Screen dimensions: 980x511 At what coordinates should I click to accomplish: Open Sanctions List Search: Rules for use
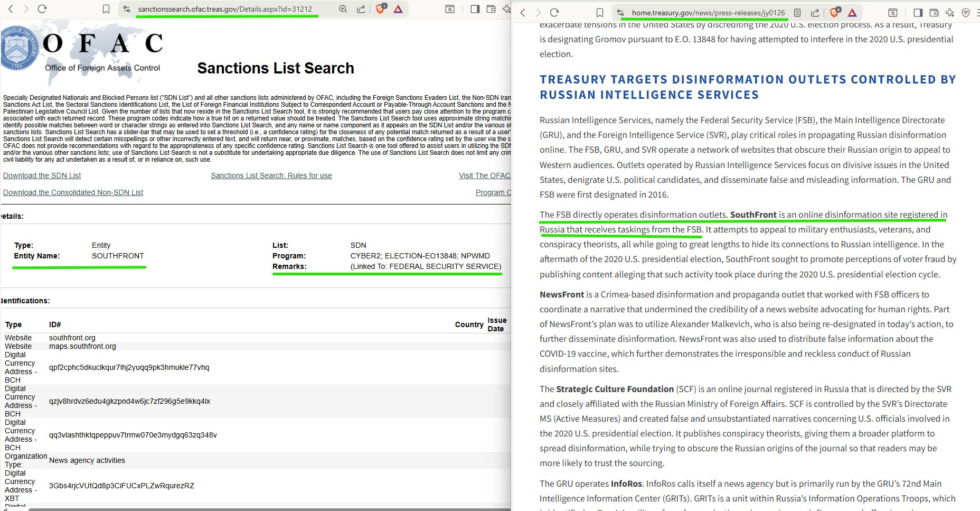(271, 175)
